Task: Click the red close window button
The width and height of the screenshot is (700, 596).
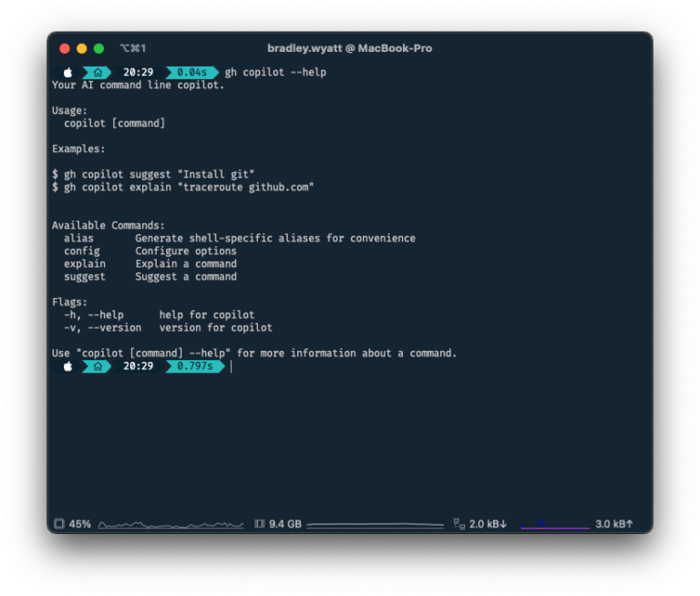Action: point(65,48)
